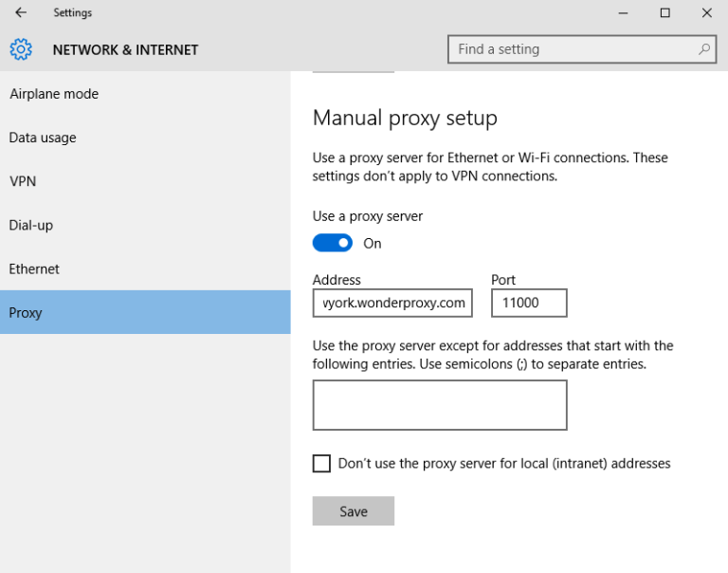Image resolution: width=728 pixels, height=573 pixels.
Task: Click the back arrow in title bar
Action: click(21, 13)
